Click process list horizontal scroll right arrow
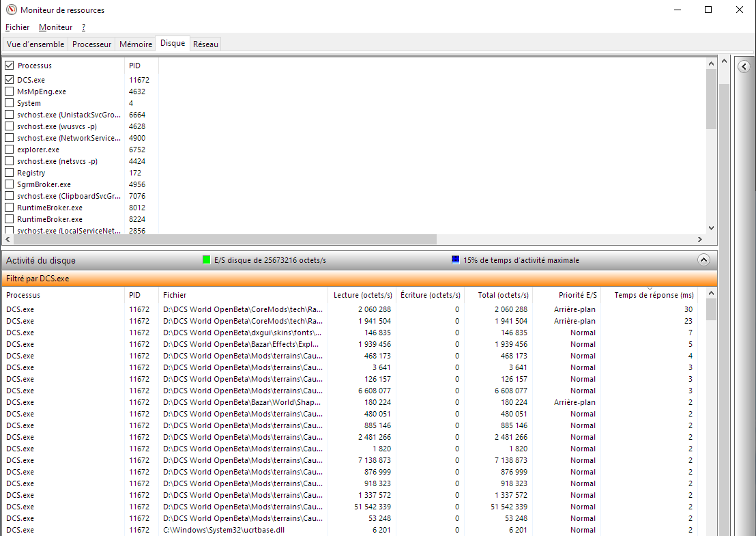756x536 pixels. coord(700,239)
